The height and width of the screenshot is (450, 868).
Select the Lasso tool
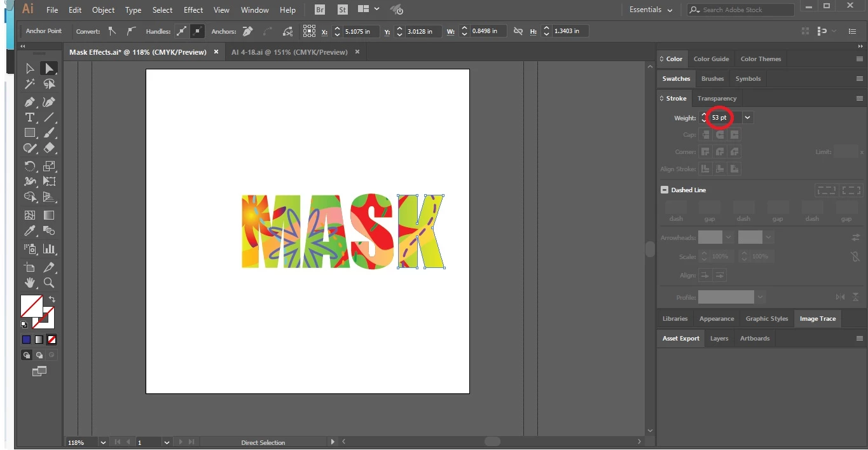tap(49, 84)
